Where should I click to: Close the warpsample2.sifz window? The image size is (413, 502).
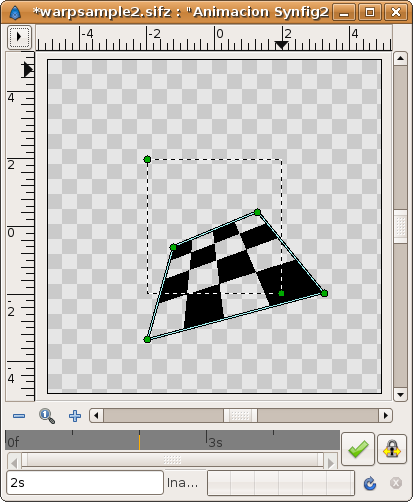[x=395, y=12]
